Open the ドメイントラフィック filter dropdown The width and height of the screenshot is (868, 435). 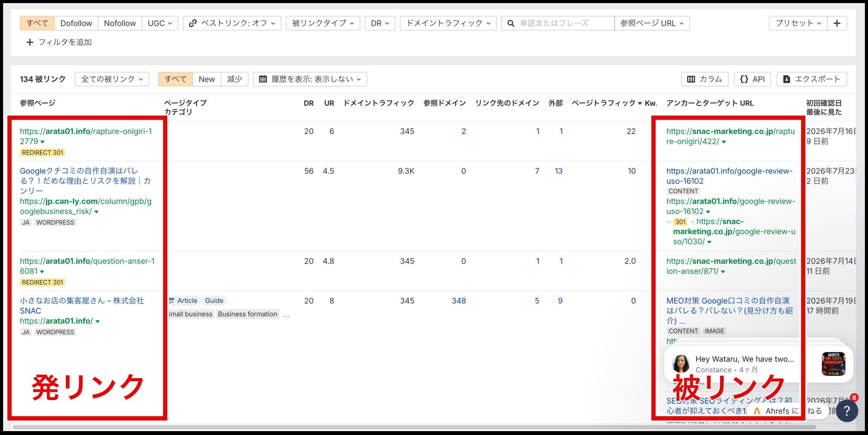point(448,23)
